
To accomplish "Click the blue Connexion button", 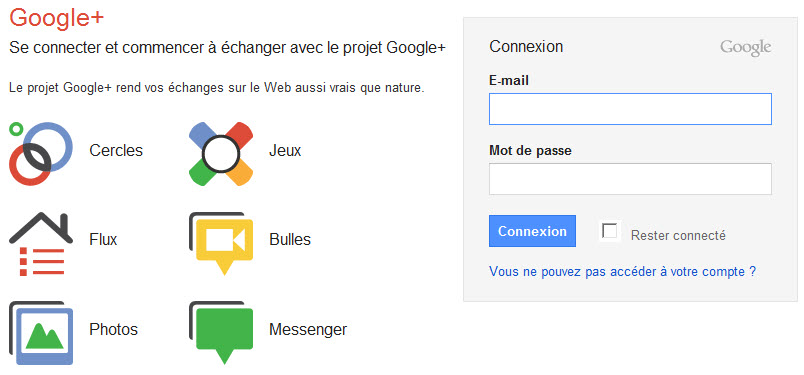I will pyautogui.click(x=532, y=231).
